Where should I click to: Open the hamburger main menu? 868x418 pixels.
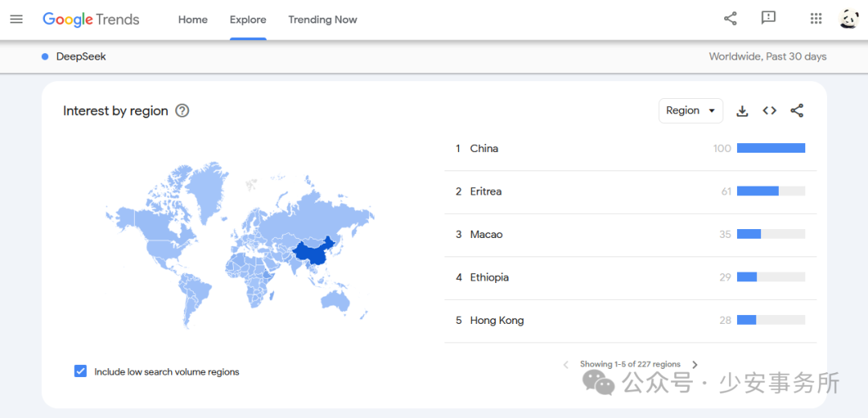point(16,19)
